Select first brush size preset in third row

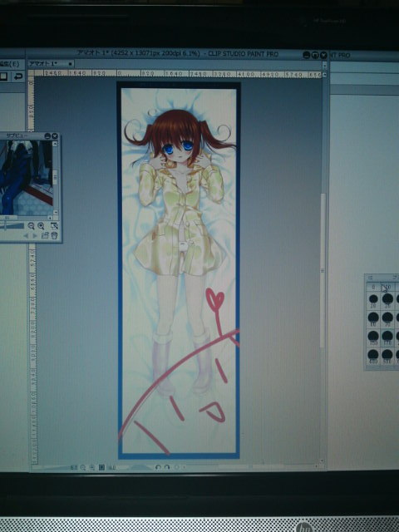pos(373,338)
